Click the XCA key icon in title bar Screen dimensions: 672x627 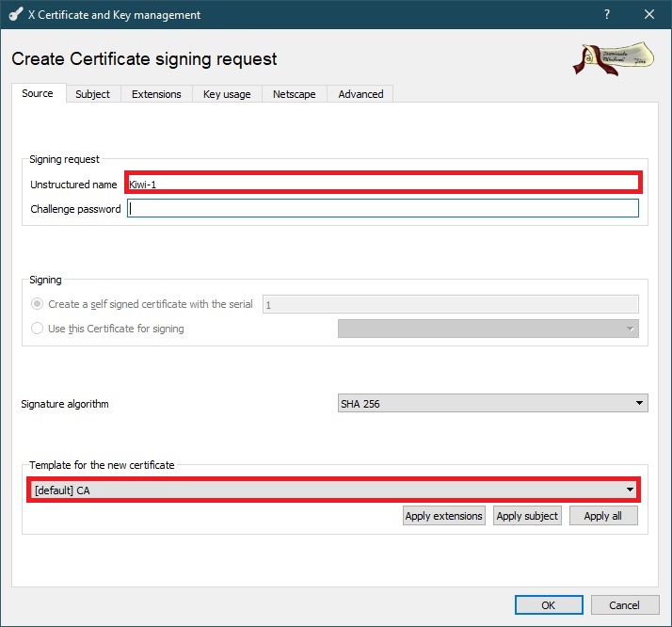click(x=15, y=15)
